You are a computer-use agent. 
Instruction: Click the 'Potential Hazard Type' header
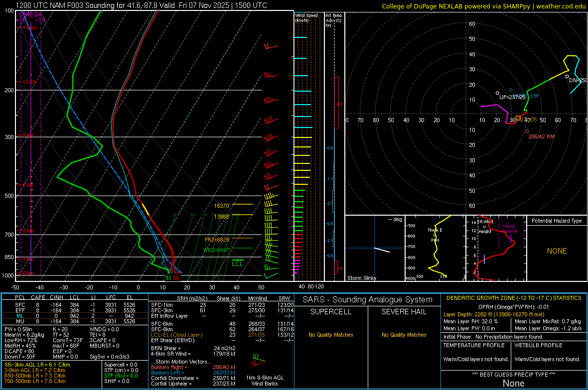coord(557,221)
